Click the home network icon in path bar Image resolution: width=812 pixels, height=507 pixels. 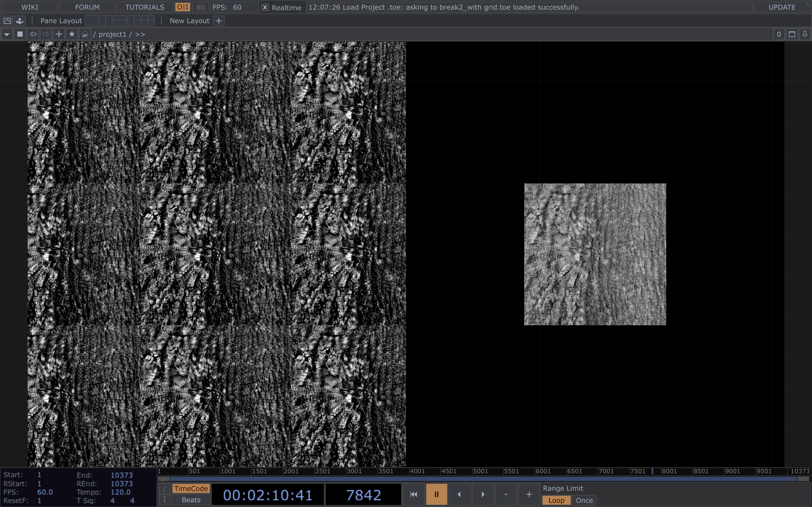85,34
